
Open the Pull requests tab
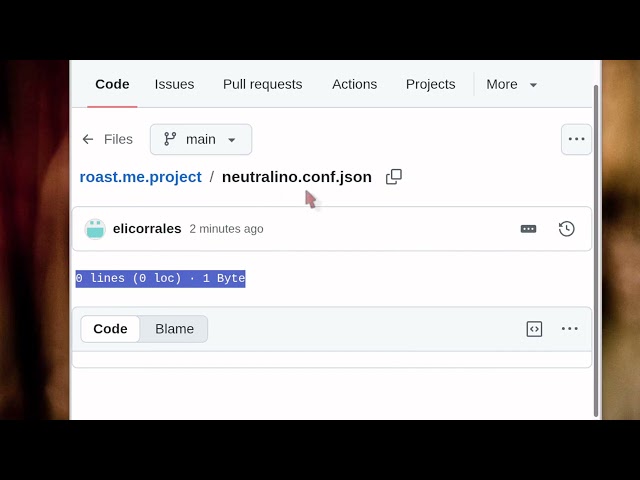click(x=262, y=84)
